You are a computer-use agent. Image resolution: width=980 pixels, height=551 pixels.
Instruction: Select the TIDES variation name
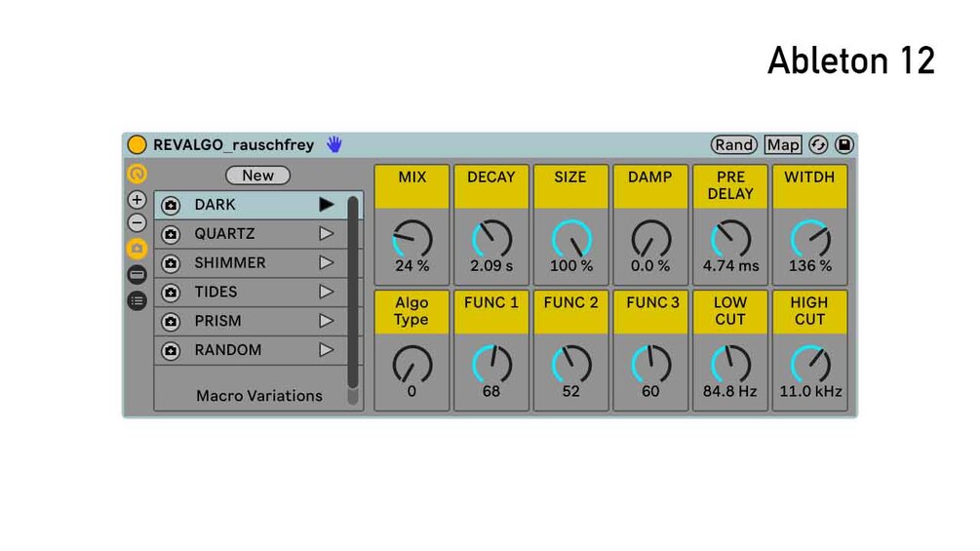(x=216, y=292)
